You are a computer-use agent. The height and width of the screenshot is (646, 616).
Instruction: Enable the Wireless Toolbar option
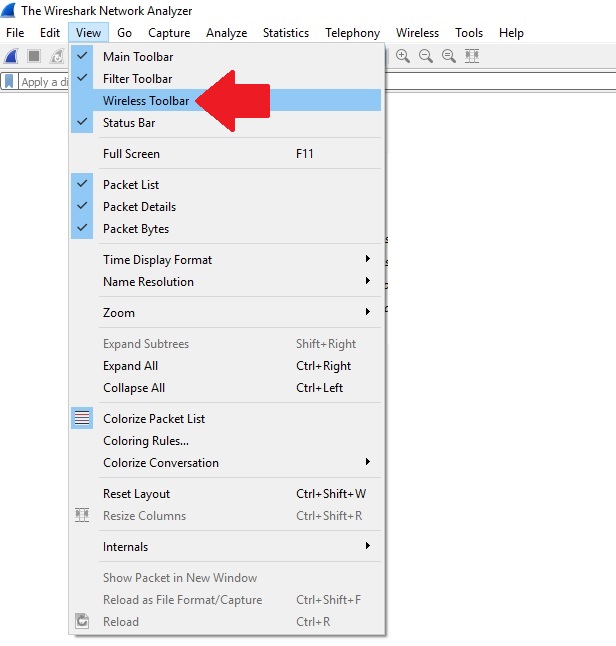click(225, 101)
